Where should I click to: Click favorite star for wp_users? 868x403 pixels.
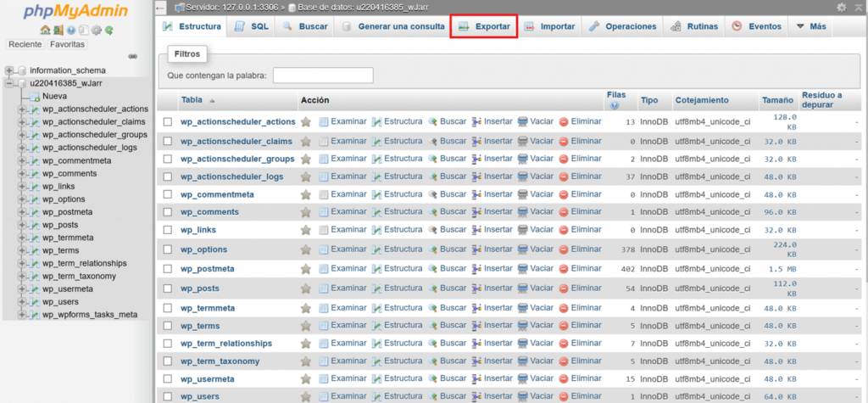pos(305,396)
